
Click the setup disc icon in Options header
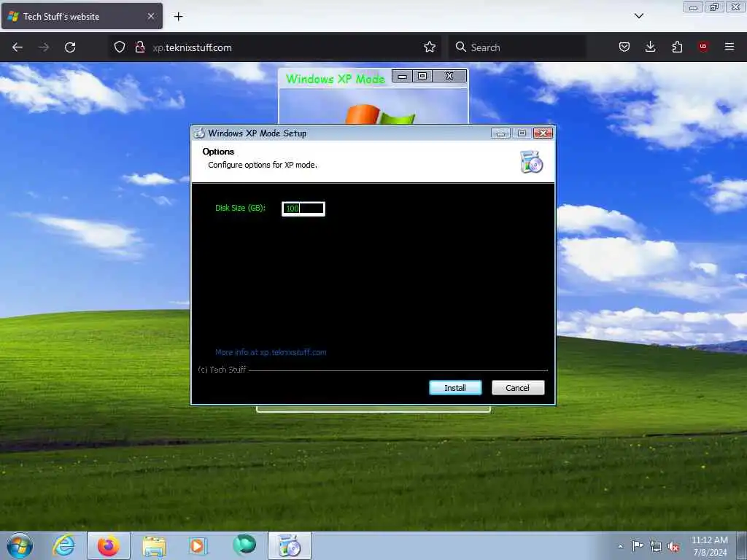click(532, 161)
